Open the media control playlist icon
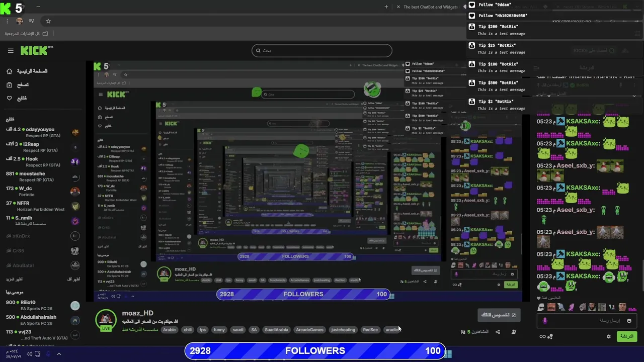644x362 pixels. point(32,21)
